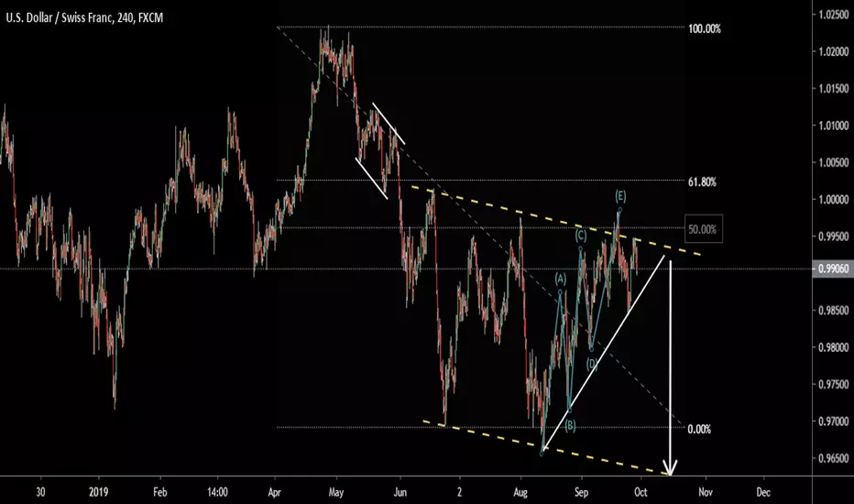This screenshot has height=504, width=854.
Task: Click the 0.98500 price axis label
Action: coord(834,311)
